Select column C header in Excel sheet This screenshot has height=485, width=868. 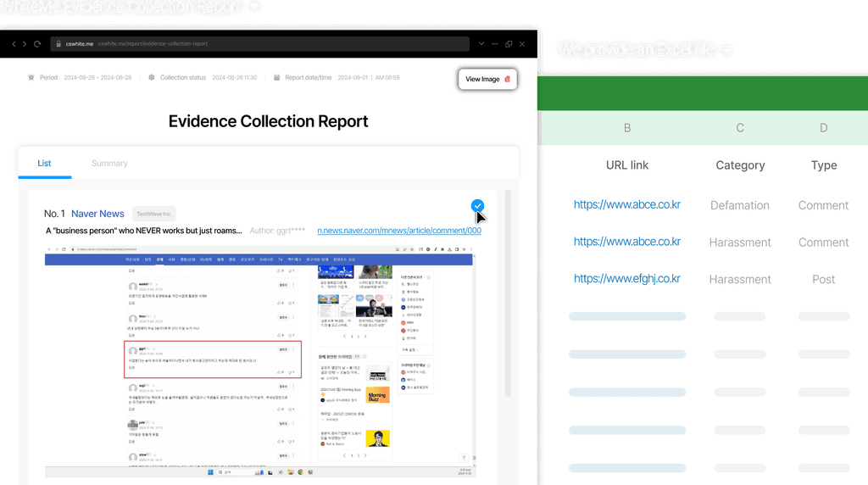[740, 128]
